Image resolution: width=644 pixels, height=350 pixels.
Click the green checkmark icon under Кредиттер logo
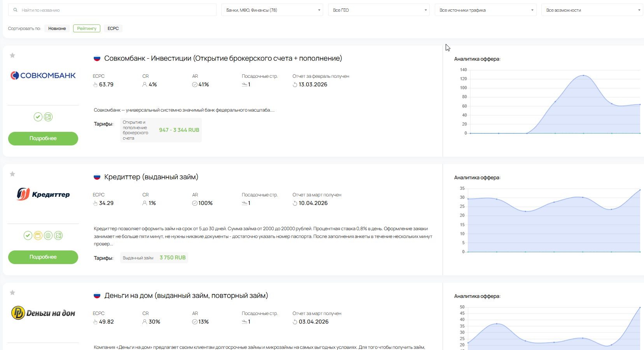[x=28, y=235]
